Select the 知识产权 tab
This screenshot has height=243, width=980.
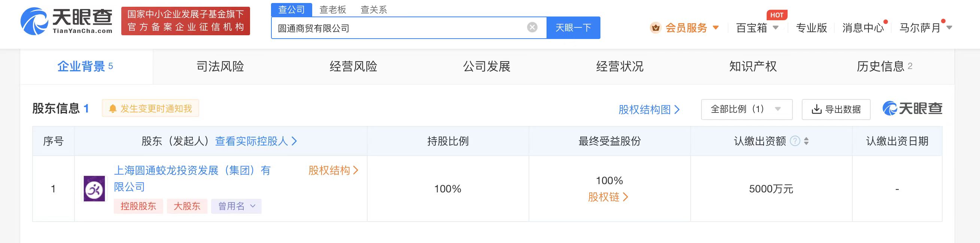pyautogui.click(x=752, y=67)
